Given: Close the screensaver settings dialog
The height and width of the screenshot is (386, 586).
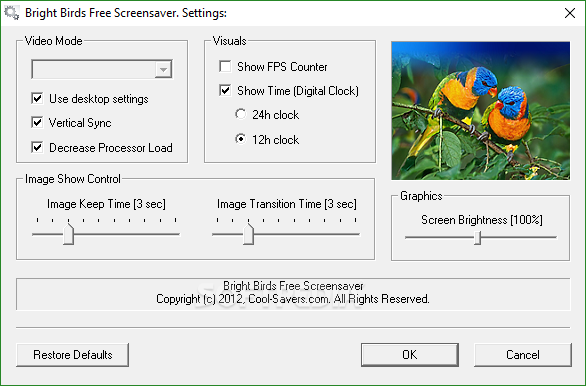Looking at the screenshot, I should point(570,13).
